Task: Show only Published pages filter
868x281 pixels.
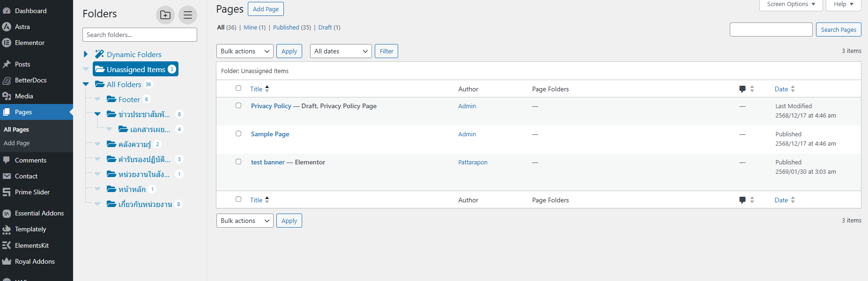Action: pyautogui.click(x=292, y=28)
